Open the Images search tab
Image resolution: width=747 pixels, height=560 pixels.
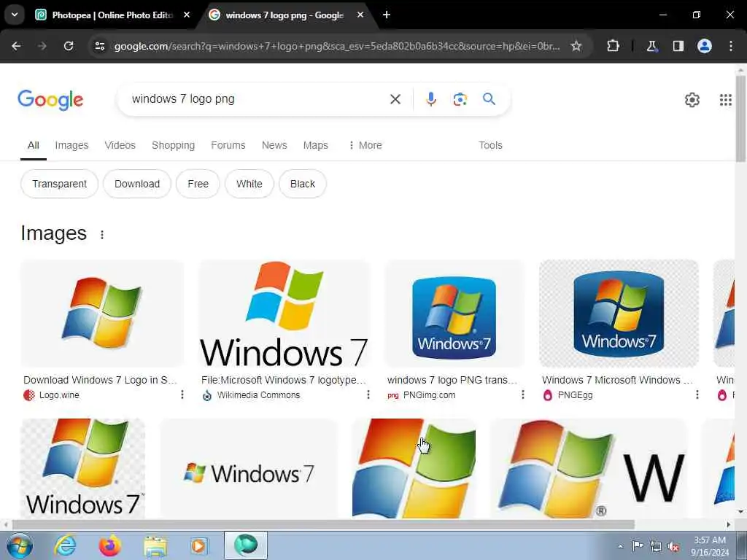[x=71, y=145]
